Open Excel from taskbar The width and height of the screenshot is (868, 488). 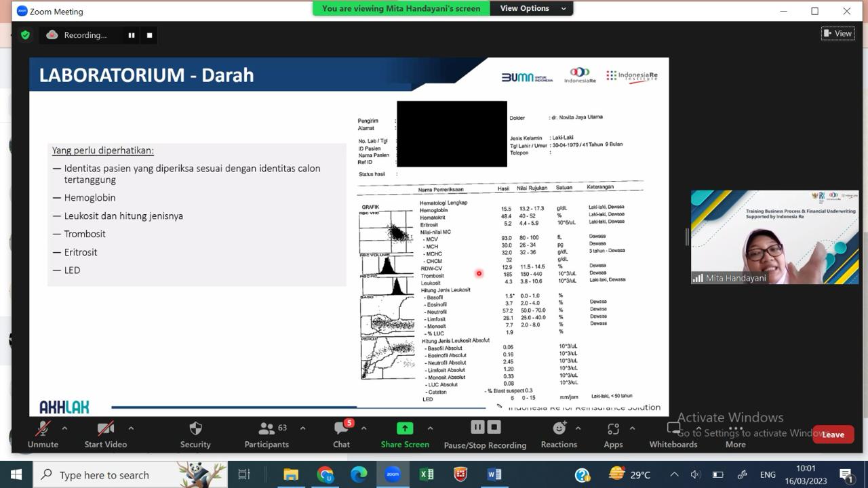[x=427, y=474]
